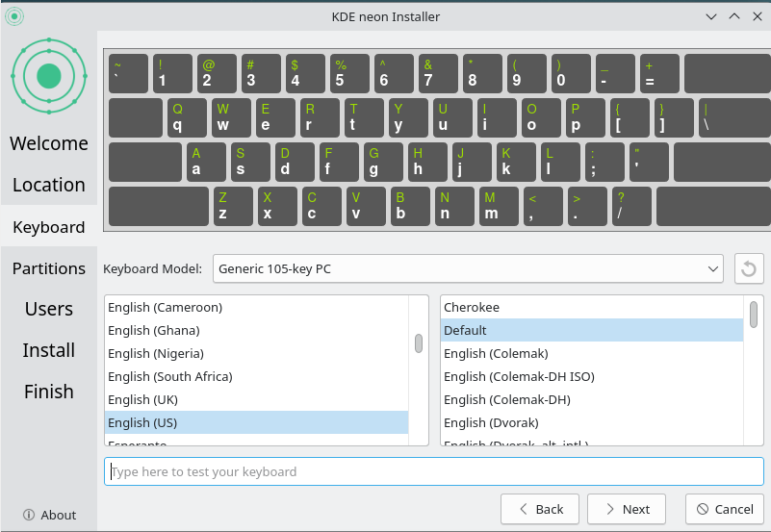Open the About dialog
Viewport: 771px width, 532px height.
point(49,515)
